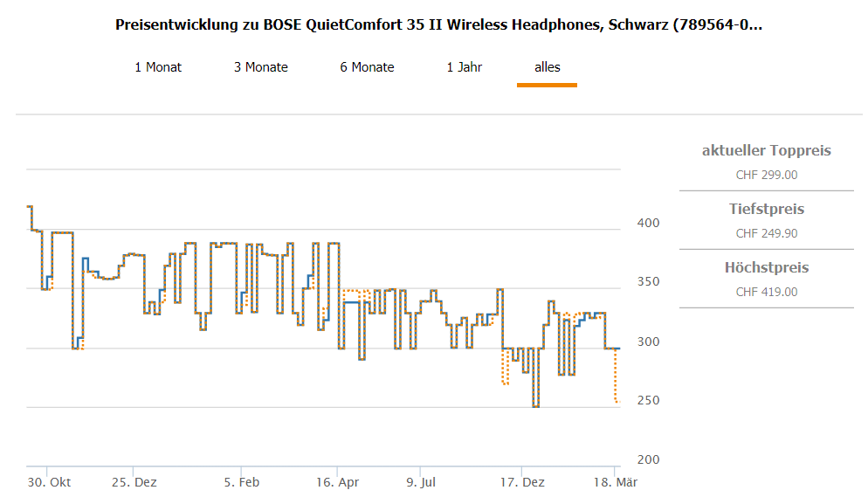Click the 9. Jul x-axis label
This screenshot has height=504, width=868.
(x=421, y=482)
